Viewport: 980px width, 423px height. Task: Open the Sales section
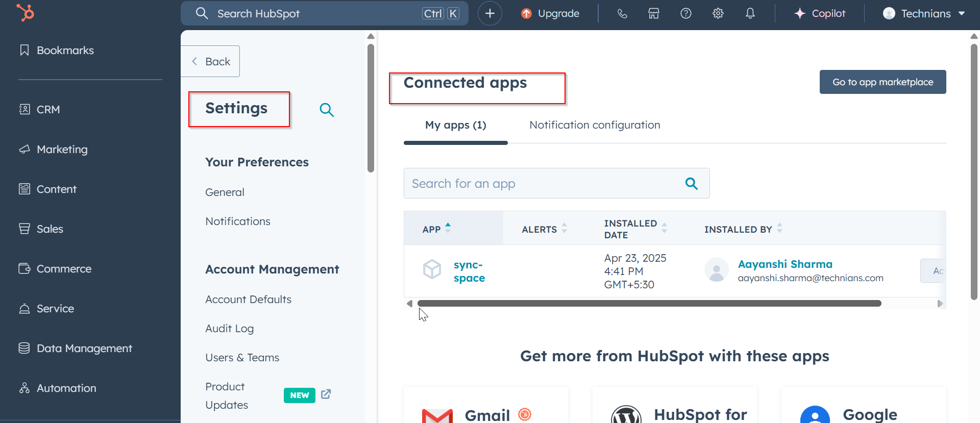click(41, 229)
